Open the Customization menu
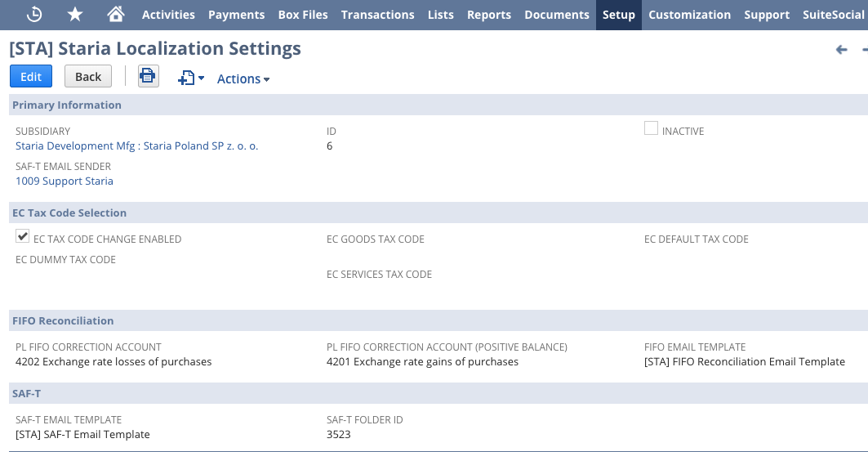 (690, 15)
